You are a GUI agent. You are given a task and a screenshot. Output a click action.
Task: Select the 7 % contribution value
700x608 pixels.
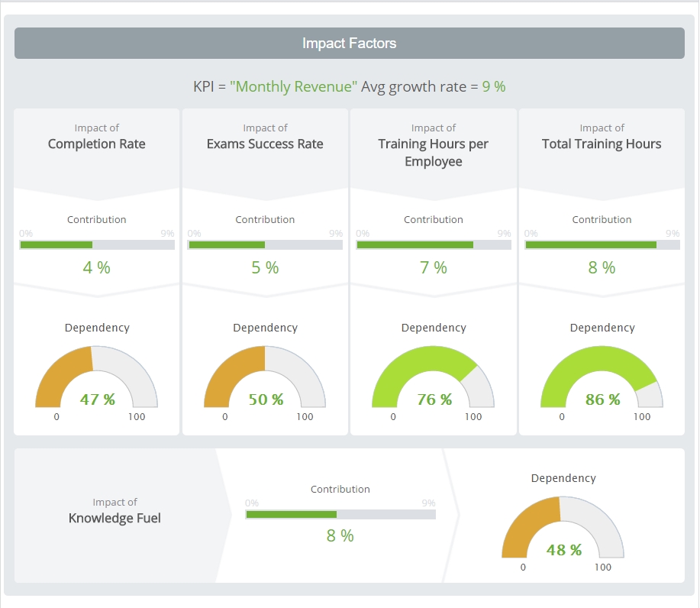[433, 267]
